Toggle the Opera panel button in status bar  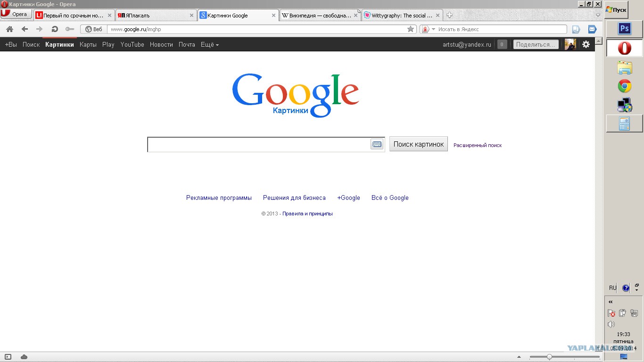click(8, 357)
